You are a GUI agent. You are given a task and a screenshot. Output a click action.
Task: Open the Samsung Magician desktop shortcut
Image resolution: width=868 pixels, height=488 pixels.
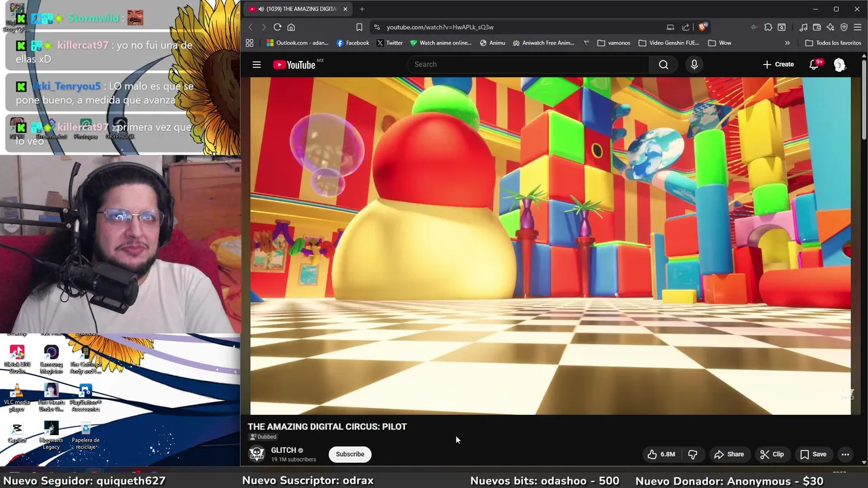[51, 360]
